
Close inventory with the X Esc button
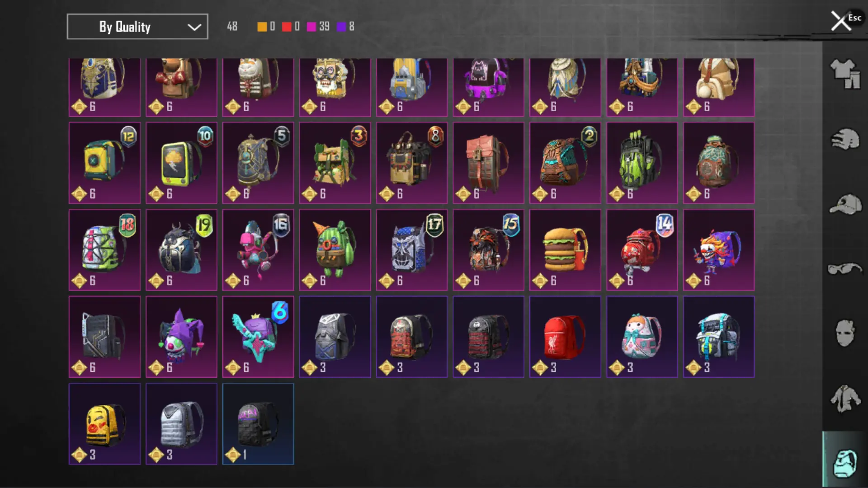(x=845, y=21)
